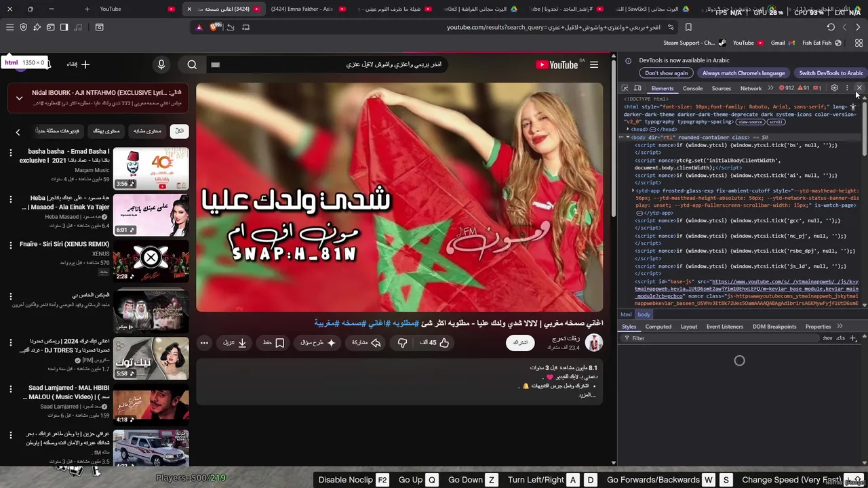Screen dimensions: 868x488
Task: Open the YouTube hamburger guide menu
Action: 594,64
